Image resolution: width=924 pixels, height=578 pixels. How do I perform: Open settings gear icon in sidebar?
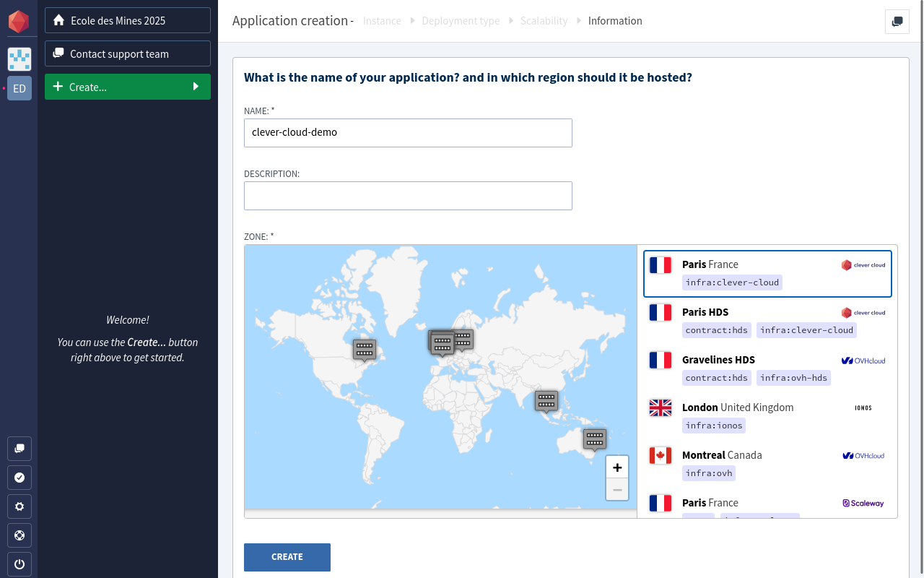pos(19,506)
